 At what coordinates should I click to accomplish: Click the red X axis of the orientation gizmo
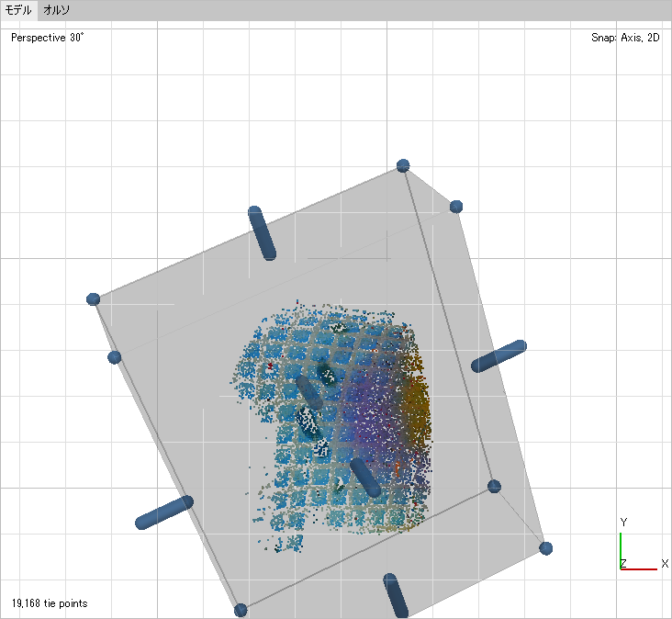coord(639,568)
